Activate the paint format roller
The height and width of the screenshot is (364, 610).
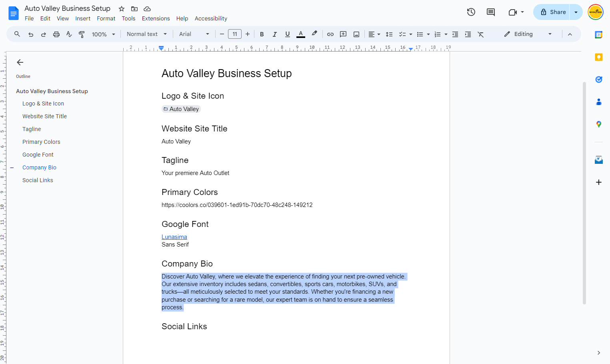click(82, 34)
